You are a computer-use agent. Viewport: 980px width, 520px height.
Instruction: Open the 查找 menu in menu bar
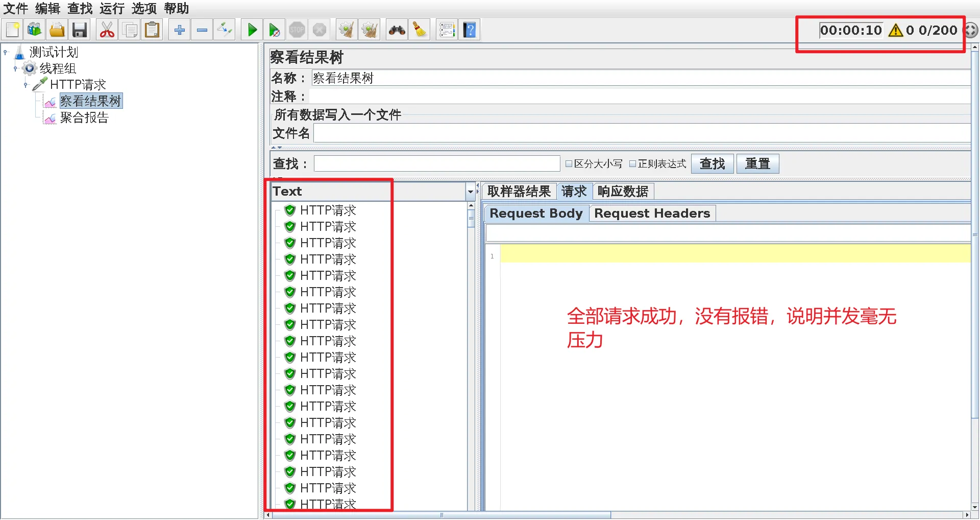click(x=80, y=9)
